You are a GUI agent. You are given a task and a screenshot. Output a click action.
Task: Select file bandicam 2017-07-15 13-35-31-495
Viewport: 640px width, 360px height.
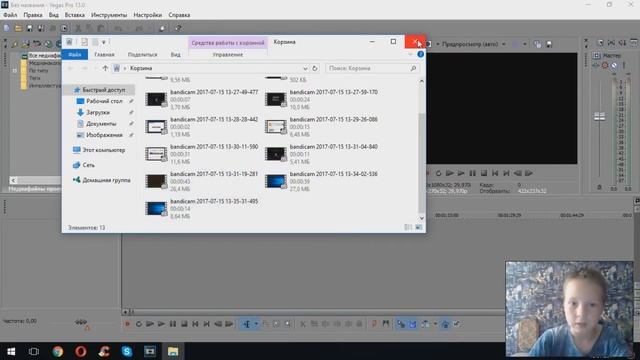click(x=202, y=209)
